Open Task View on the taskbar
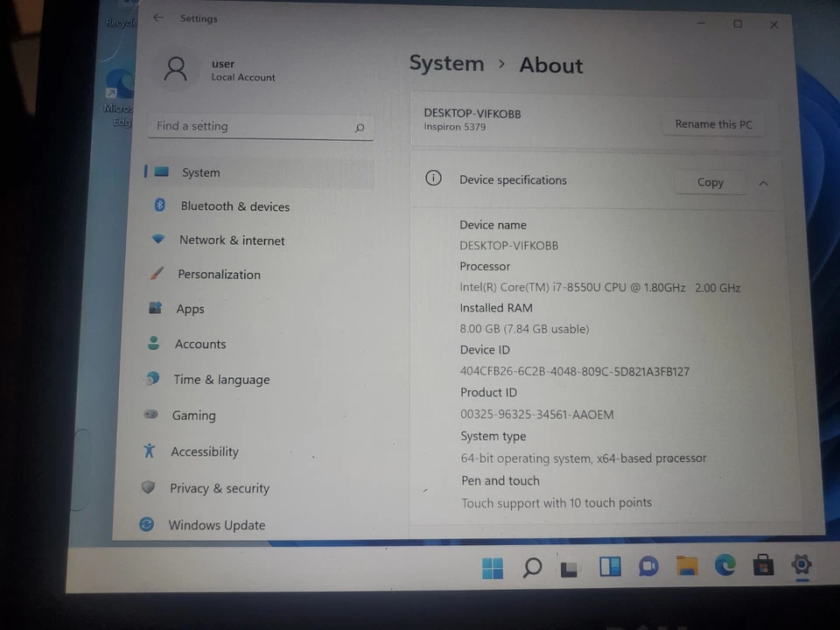 click(569, 569)
